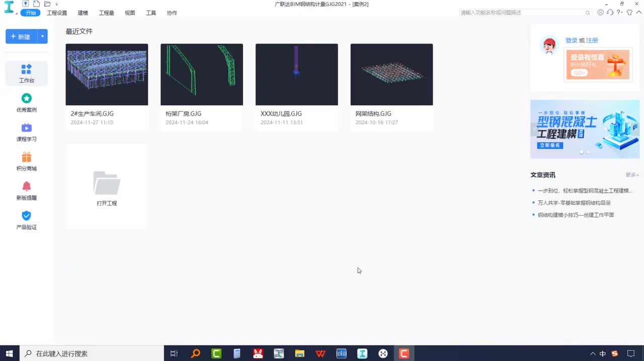Viewport: 644px width, 361px height.
Task: Click the 新建 button
Action: pyautogui.click(x=21, y=37)
